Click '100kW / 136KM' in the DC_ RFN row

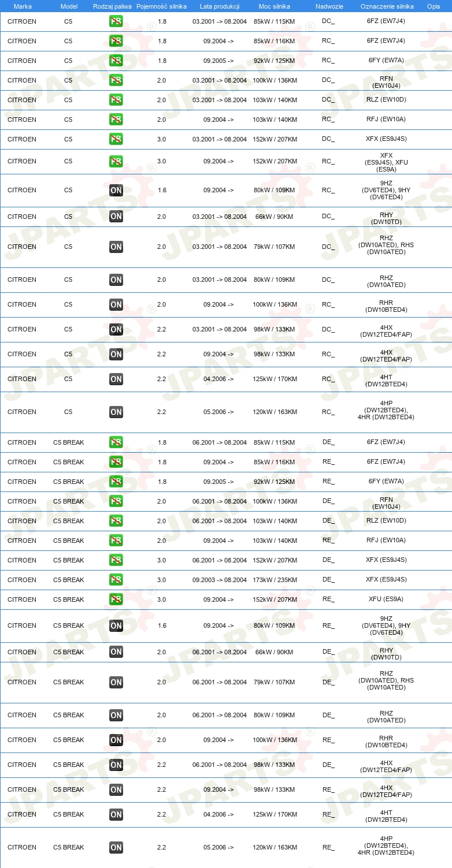tap(275, 80)
